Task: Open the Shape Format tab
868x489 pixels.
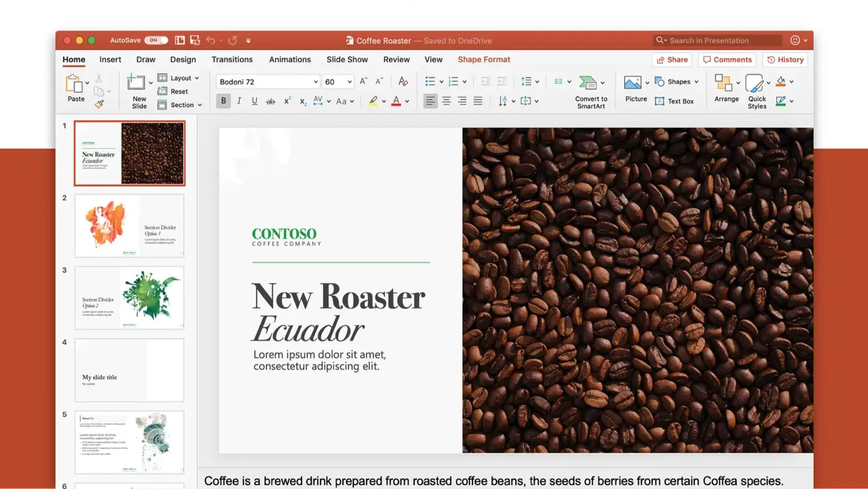Action: [484, 59]
